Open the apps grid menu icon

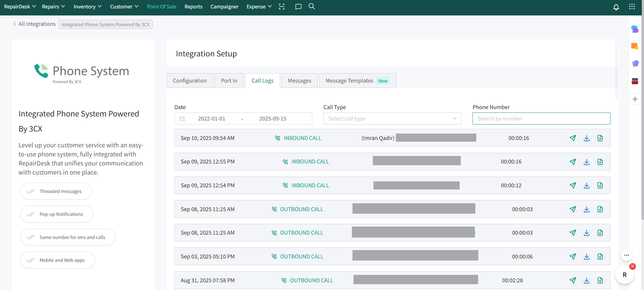click(x=632, y=7)
